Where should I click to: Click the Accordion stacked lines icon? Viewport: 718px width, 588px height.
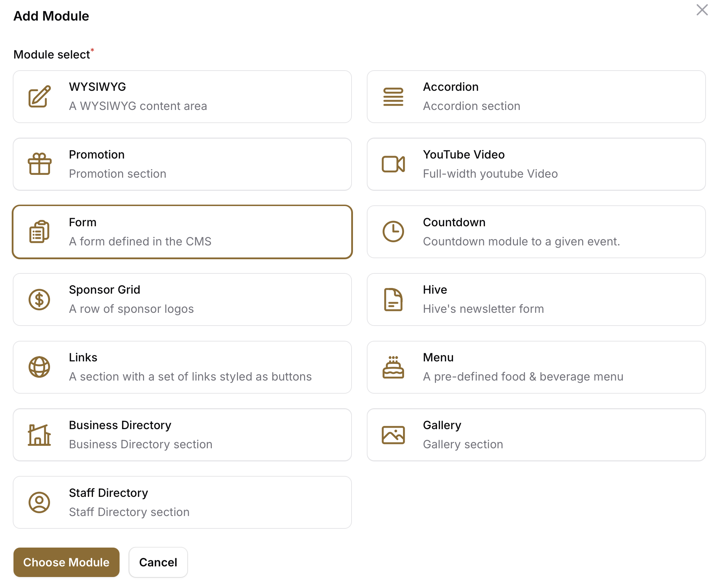tap(393, 96)
